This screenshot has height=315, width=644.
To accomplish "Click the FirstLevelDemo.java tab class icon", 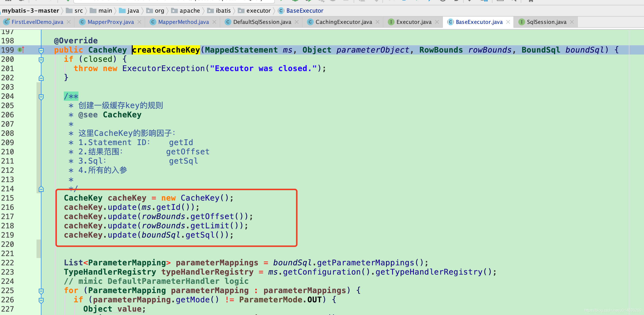I will point(7,22).
